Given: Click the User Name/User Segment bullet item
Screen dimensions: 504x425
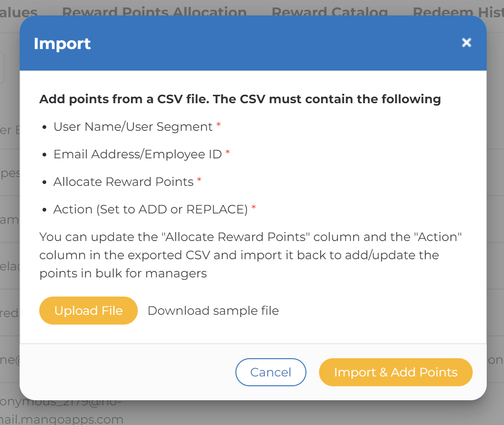Looking at the screenshot, I should tap(133, 127).
